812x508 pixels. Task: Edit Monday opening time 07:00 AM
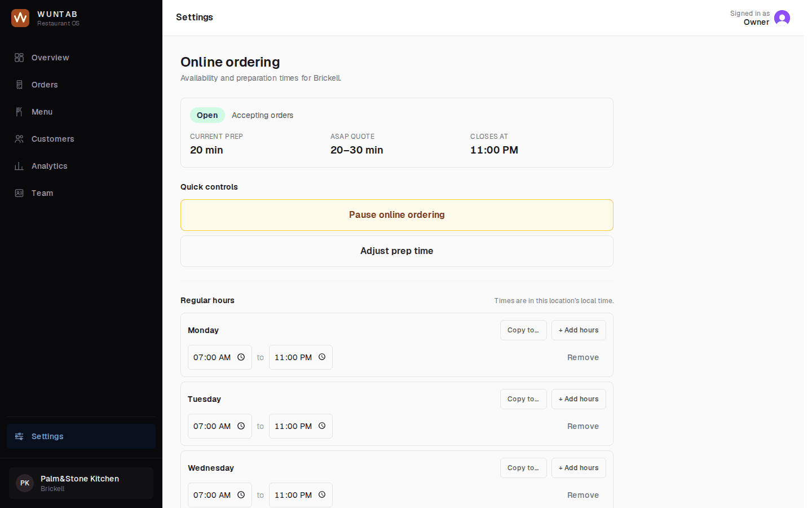(x=220, y=357)
